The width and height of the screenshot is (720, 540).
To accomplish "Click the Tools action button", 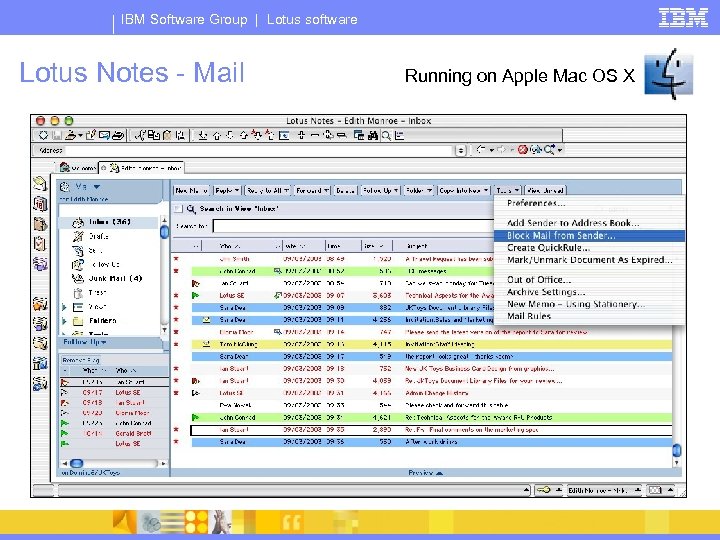I will (507, 190).
